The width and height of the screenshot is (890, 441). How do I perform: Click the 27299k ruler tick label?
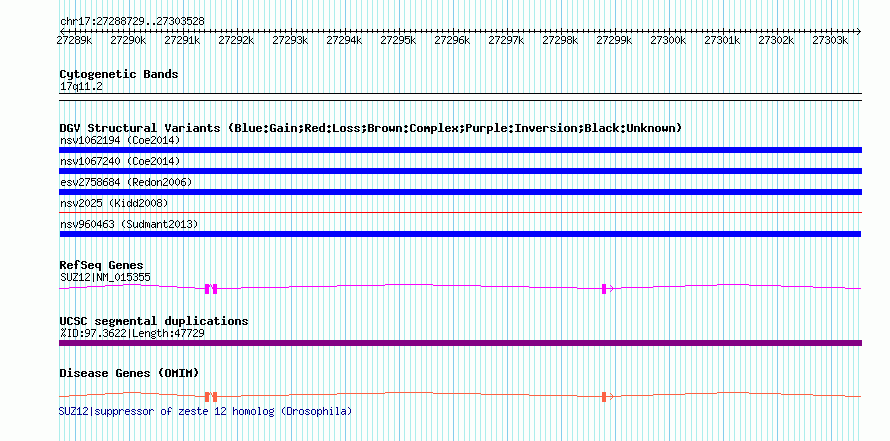614,40
